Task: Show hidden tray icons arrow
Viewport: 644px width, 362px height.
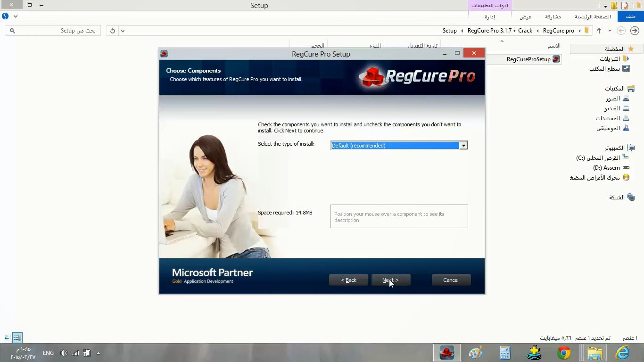Action: tap(98, 353)
